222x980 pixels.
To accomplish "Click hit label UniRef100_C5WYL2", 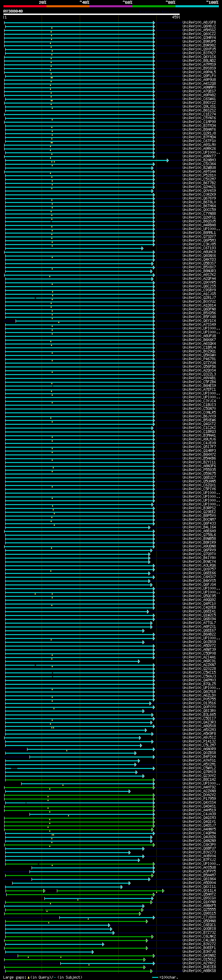I will click(x=199, y=768).
